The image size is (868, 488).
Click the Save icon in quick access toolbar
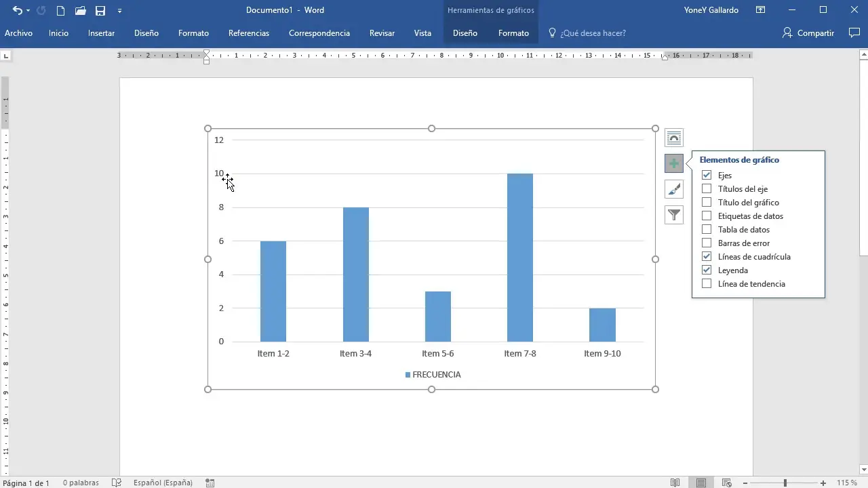(100, 10)
